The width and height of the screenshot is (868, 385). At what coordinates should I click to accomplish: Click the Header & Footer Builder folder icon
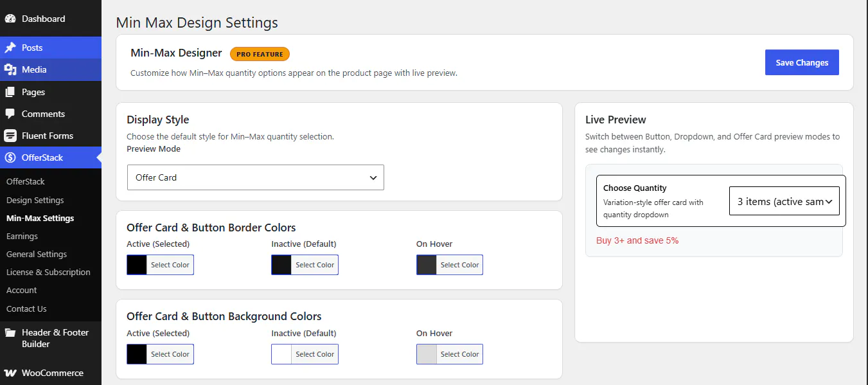click(x=10, y=332)
